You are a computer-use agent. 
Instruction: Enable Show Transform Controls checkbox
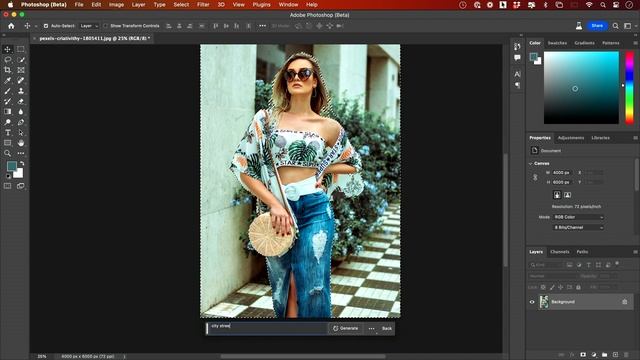click(x=105, y=26)
